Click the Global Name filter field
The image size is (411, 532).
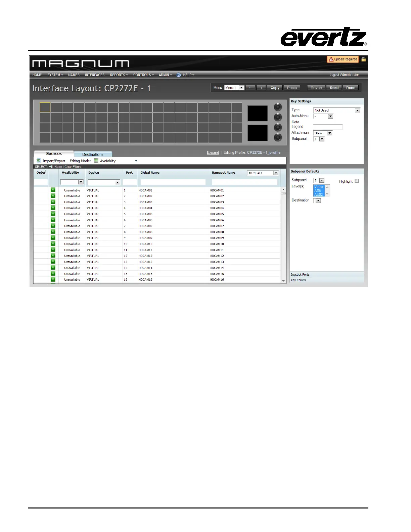[173, 182]
